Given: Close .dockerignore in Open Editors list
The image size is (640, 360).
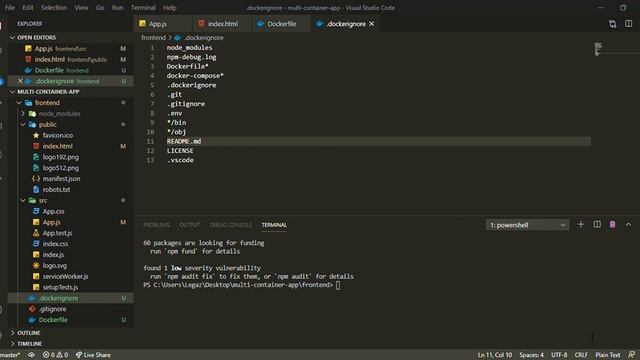Looking at the screenshot, I should click(20, 81).
